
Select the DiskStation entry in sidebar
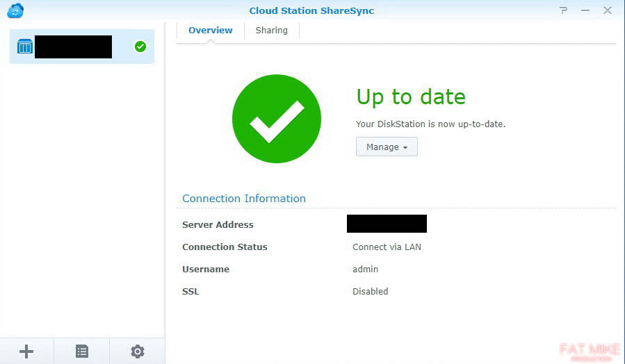82,47
